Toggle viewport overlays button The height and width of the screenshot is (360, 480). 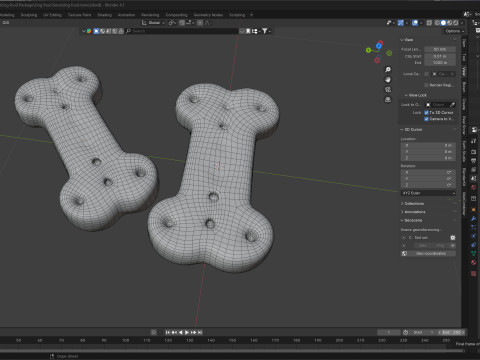[415, 23]
